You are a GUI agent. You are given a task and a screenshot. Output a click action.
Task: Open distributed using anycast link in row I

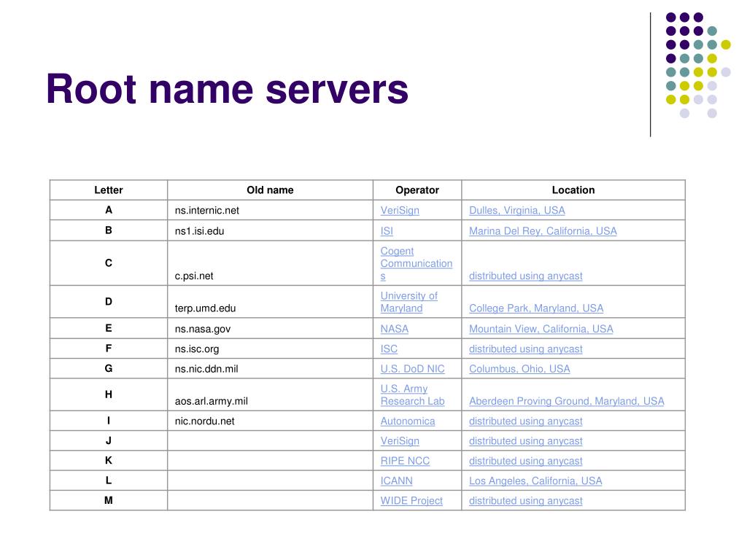tap(525, 421)
